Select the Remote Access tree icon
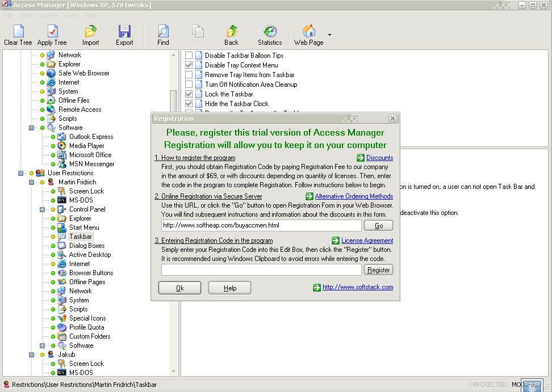Viewport: 552px width, 392px height. (x=51, y=109)
